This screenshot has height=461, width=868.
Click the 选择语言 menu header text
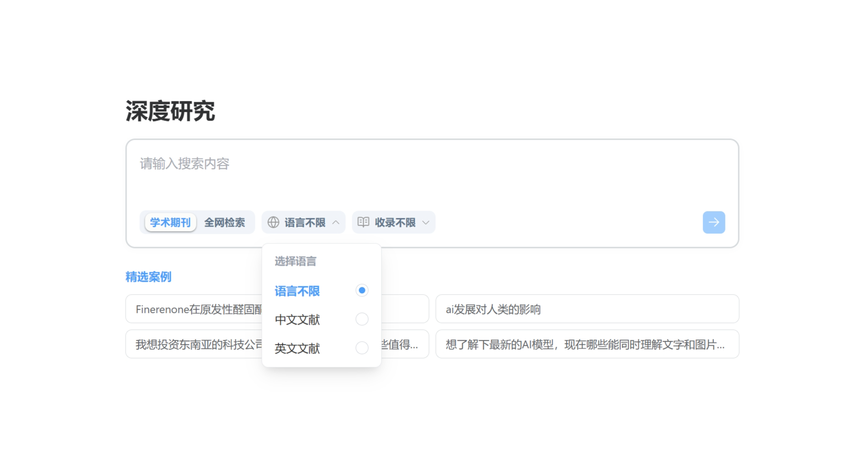[x=295, y=261]
